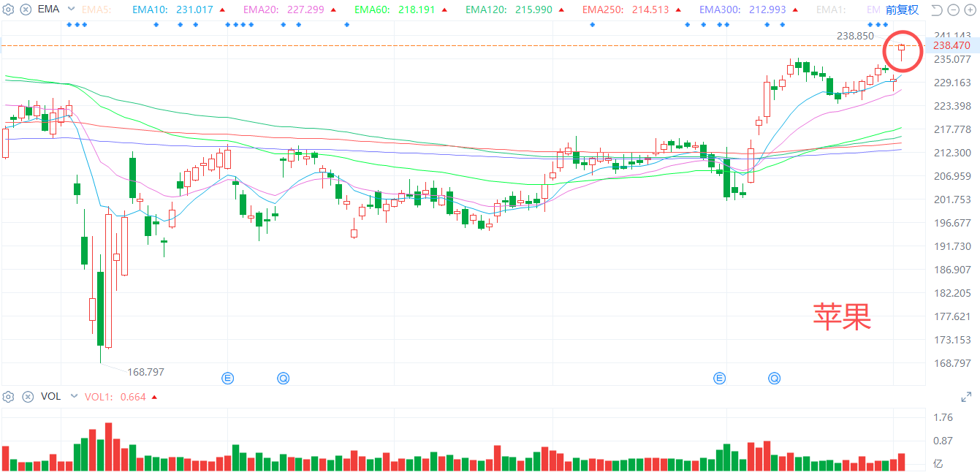The width and height of the screenshot is (980, 475).
Task: Click the 217.778 price axis label
Action: pyautogui.click(x=951, y=129)
